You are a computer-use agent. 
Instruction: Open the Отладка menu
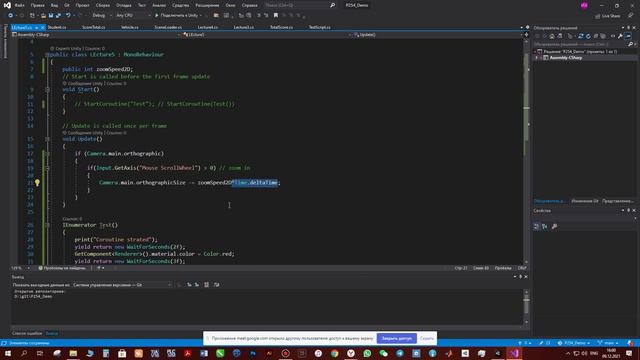[x=124, y=5]
